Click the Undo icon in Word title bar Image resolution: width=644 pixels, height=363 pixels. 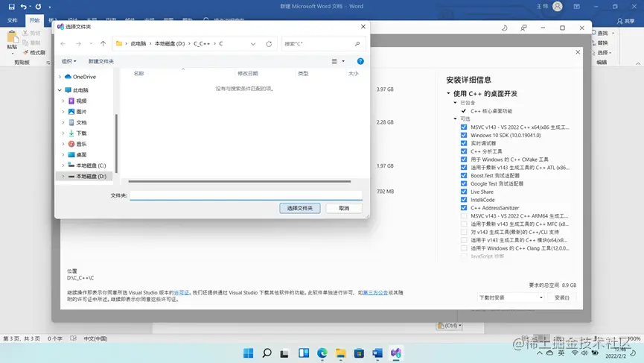click(x=23, y=7)
